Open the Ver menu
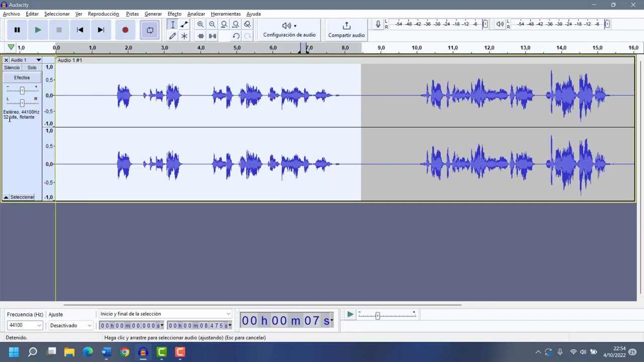 [79, 14]
